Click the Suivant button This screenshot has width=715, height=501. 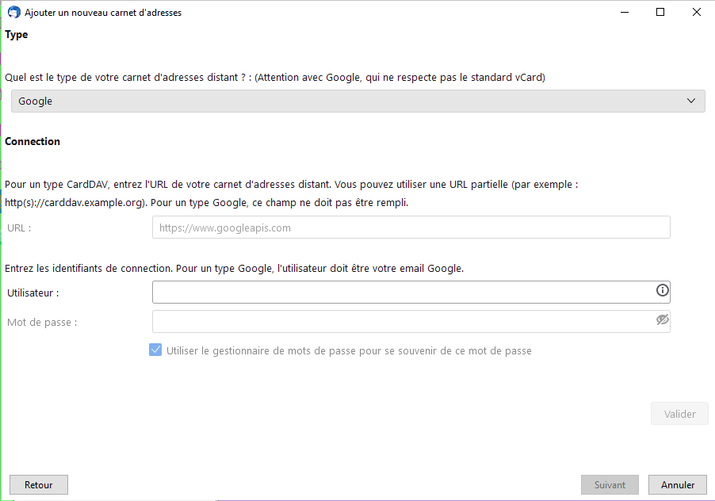tap(610, 485)
